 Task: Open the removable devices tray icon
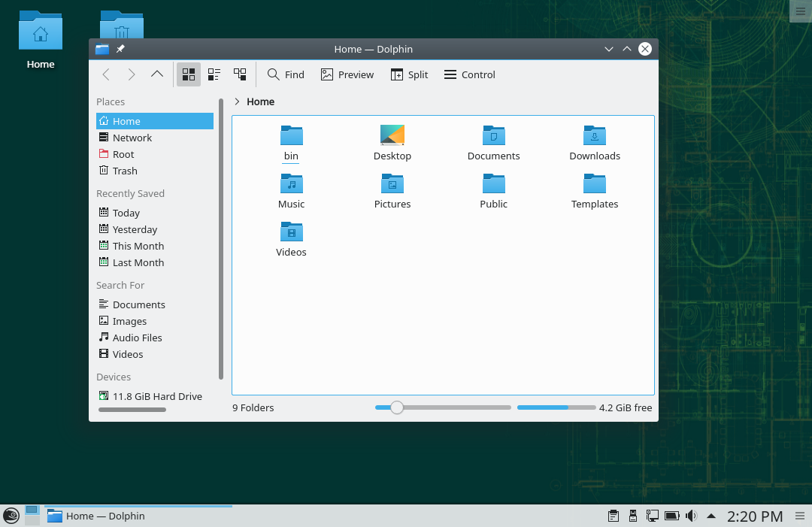[633, 516]
